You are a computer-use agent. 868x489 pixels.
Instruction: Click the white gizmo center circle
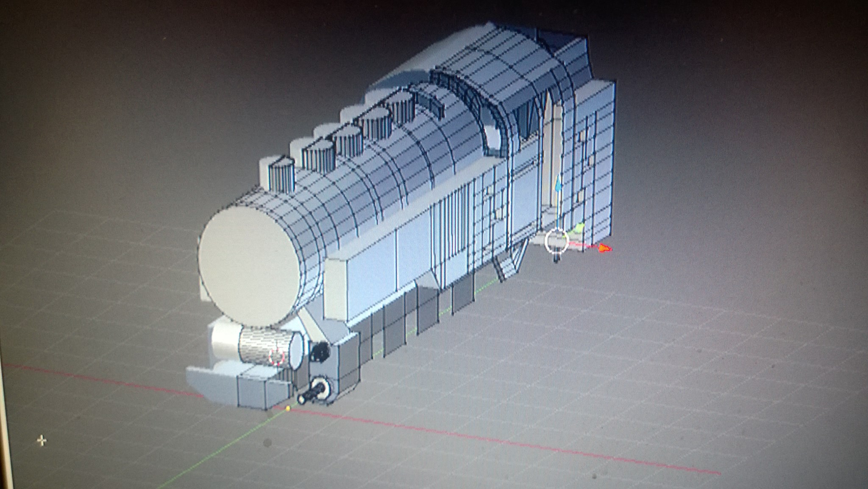pos(556,240)
